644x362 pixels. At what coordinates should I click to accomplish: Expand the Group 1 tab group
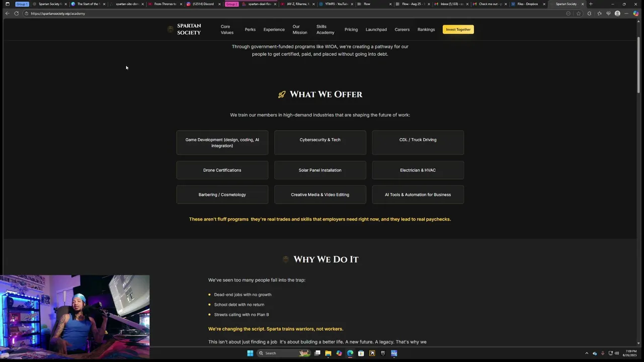(22, 4)
